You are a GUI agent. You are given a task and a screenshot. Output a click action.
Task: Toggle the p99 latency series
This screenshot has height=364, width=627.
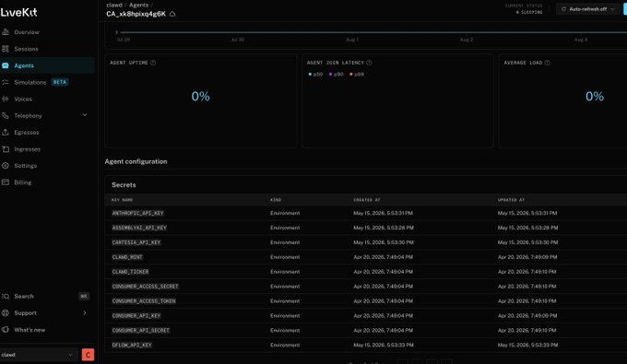click(x=357, y=75)
